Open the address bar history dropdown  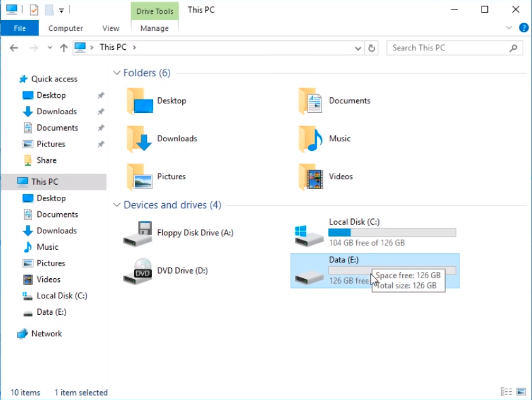[358, 48]
